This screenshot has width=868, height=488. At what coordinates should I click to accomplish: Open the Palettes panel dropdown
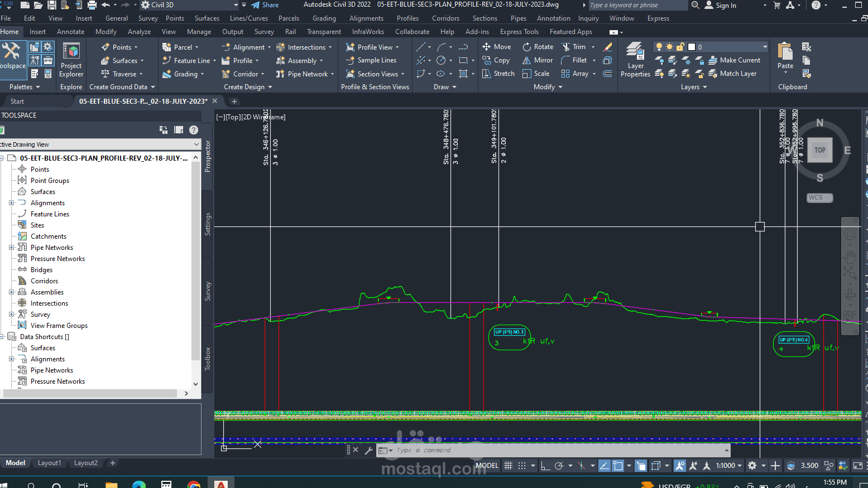(25, 87)
